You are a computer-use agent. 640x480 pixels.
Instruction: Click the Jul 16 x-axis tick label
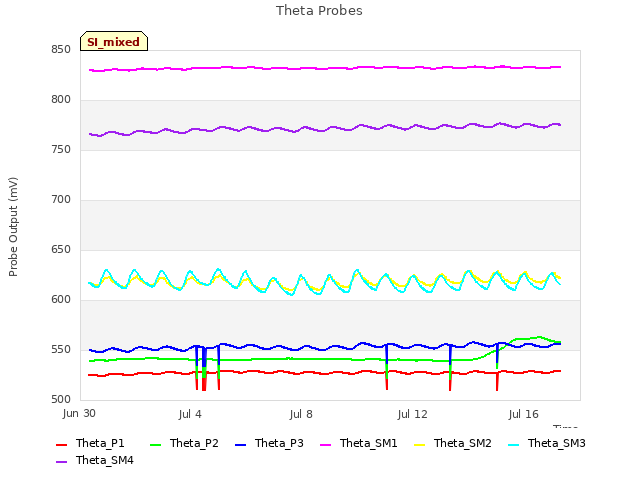point(523,414)
